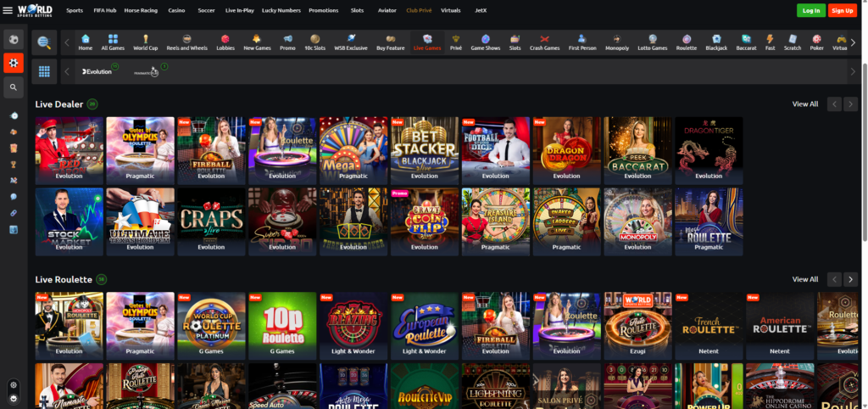The image size is (868, 409).
Task: Click the sidebar magnifier search icon
Action: [x=14, y=87]
